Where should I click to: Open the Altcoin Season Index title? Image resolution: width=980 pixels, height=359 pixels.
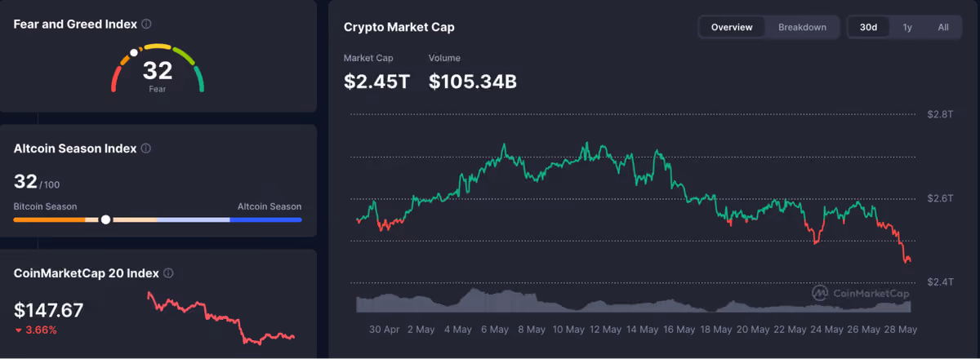[75, 148]
